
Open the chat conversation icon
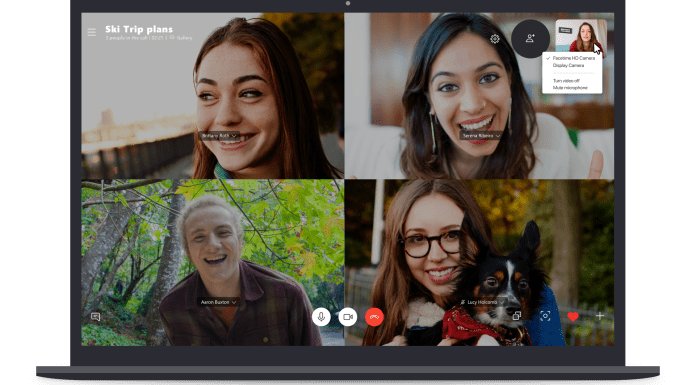(x=95, y=317)
